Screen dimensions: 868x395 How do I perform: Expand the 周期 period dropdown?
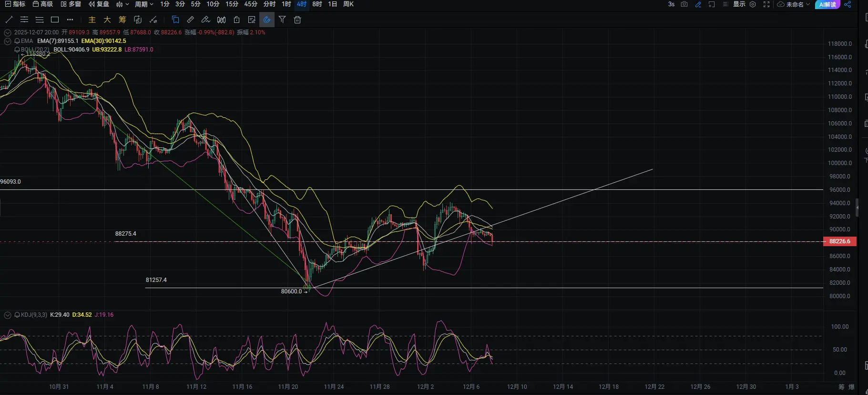(144, 4)
